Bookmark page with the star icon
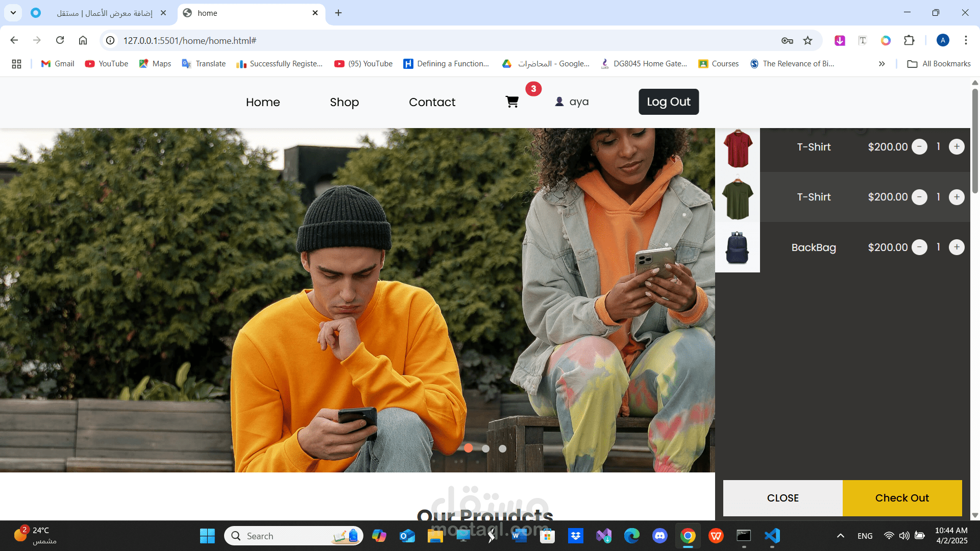980x551 pixels. (807, 40)
